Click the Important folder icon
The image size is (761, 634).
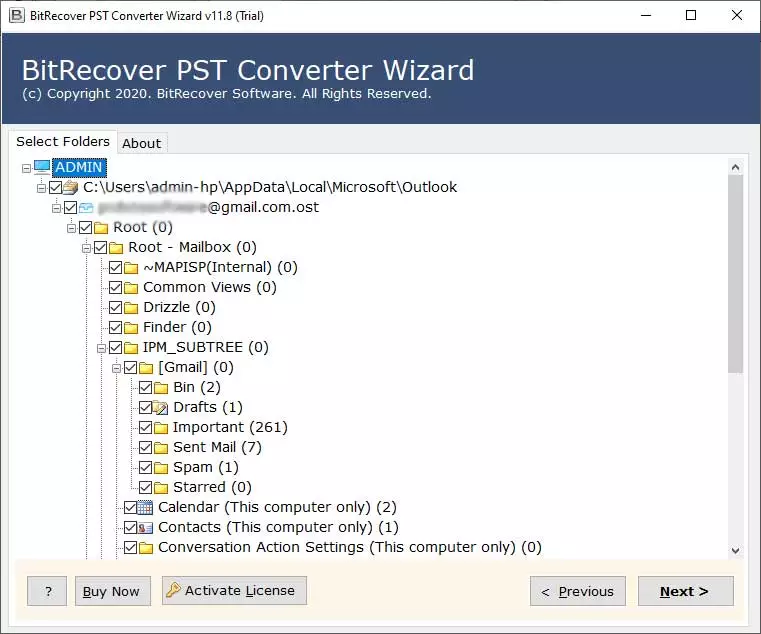(x=161, y=428)
